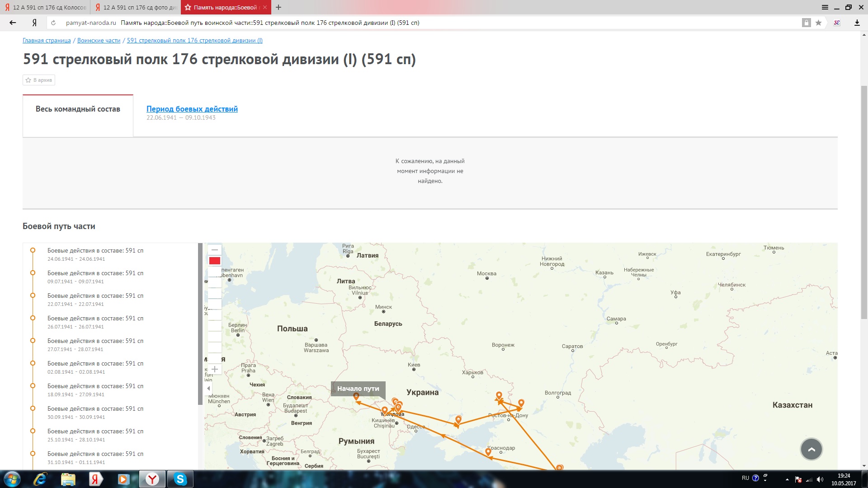Viewport: 868px width, 488px height.
Task: Zoom in the map with plus button
Action: click(x=215, y=369)
